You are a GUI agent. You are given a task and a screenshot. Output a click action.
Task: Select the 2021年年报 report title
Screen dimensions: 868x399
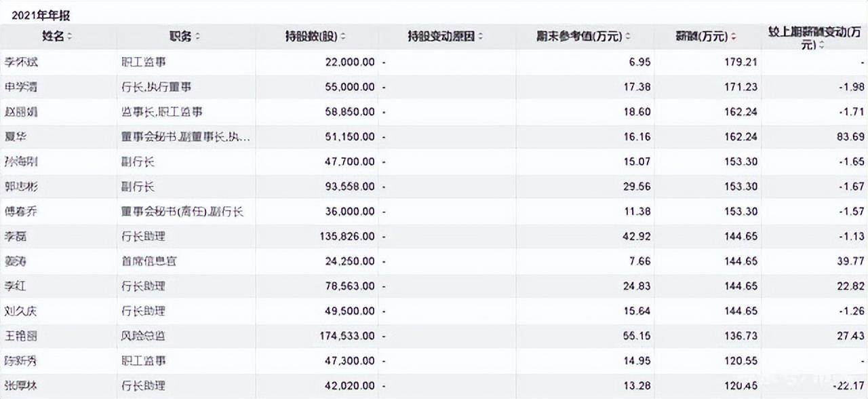pos(41,15)
